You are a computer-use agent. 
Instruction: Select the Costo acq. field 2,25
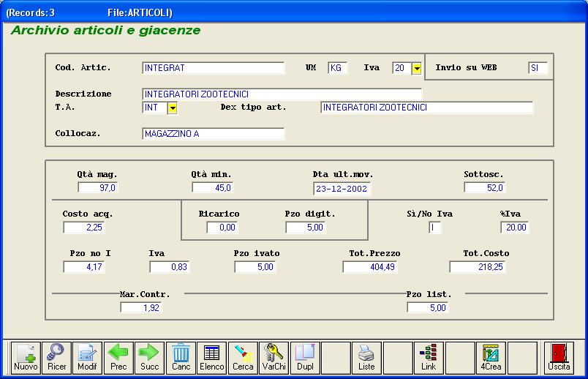tap(84, 228)
